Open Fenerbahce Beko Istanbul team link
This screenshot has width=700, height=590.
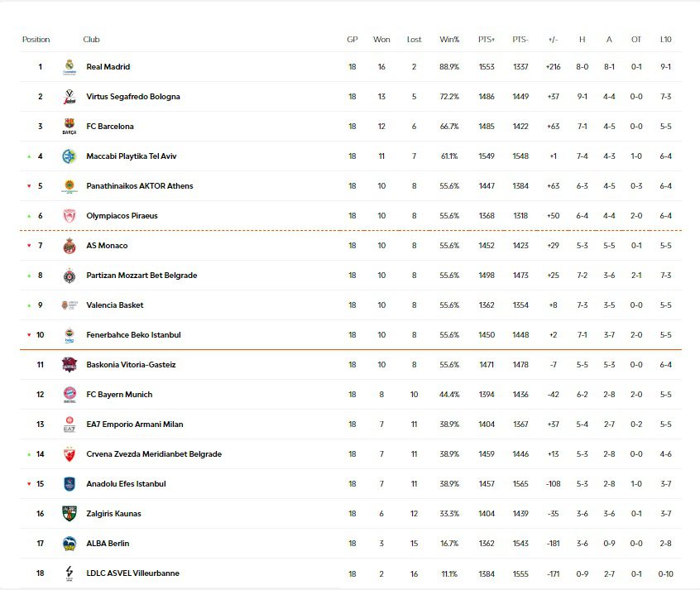[133, 335]
